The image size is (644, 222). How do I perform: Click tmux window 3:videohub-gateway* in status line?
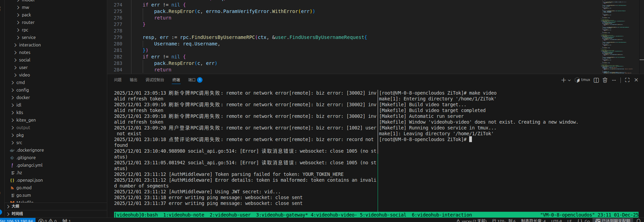click(281, 215)
